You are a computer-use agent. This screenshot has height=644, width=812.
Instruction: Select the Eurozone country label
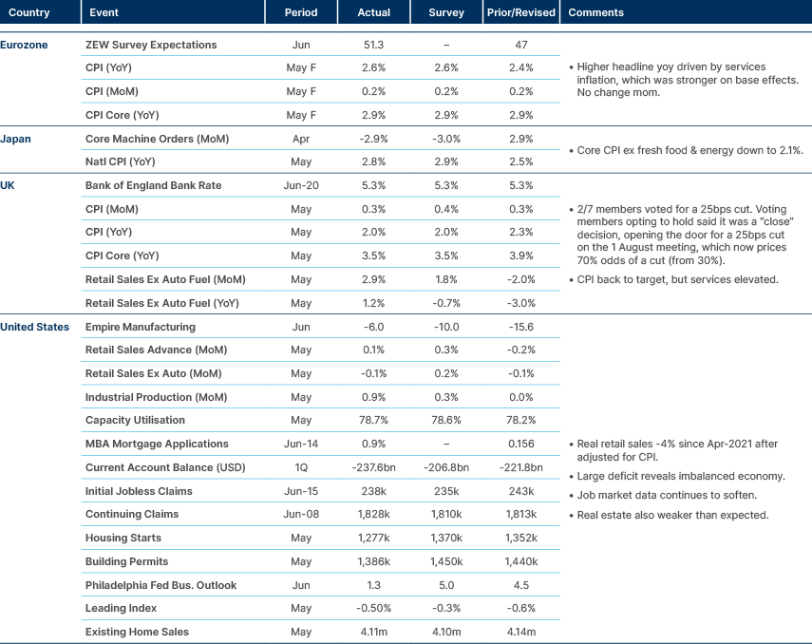tap(24, 45)
